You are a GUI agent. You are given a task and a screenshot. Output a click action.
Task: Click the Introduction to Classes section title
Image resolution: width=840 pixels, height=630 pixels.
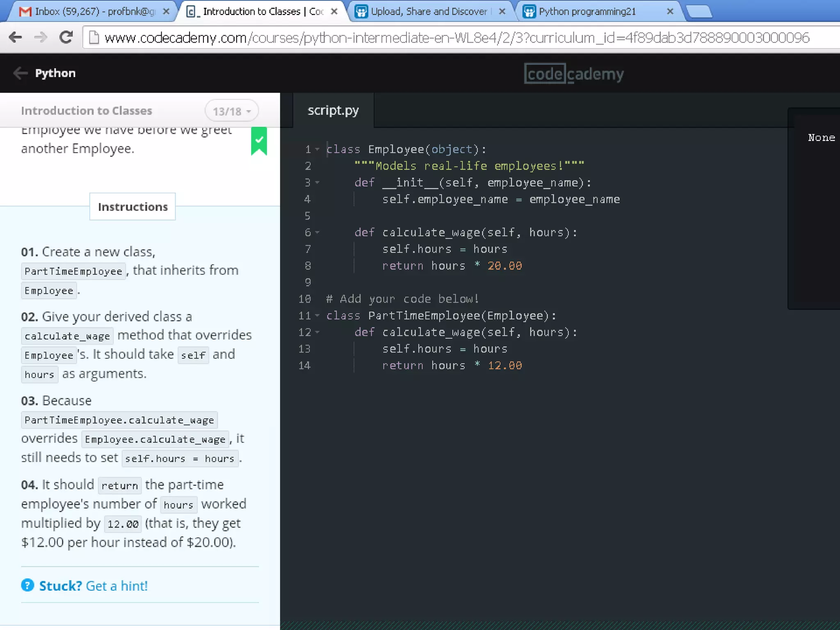[x=87, y=111]
